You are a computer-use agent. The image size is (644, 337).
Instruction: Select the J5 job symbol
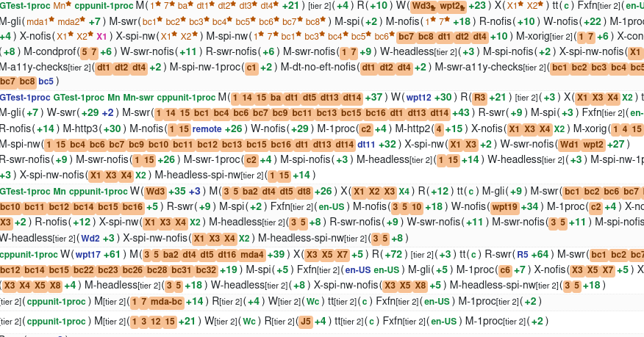[x=306, y=321]
